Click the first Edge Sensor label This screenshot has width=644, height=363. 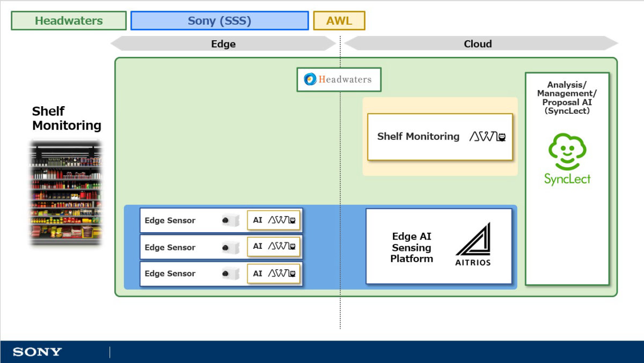click(170, 220)
